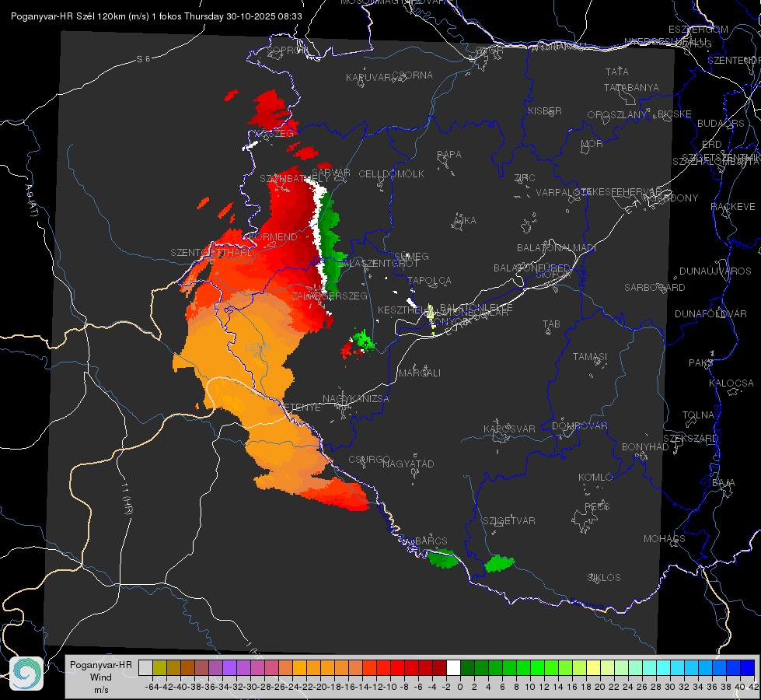
Task: Click the green velocity patch south of KESZTHELY
Action: point(363,339)
